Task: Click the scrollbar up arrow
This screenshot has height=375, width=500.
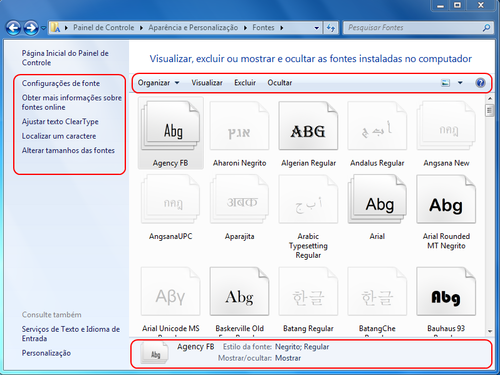Action: [x=490, y=98]
